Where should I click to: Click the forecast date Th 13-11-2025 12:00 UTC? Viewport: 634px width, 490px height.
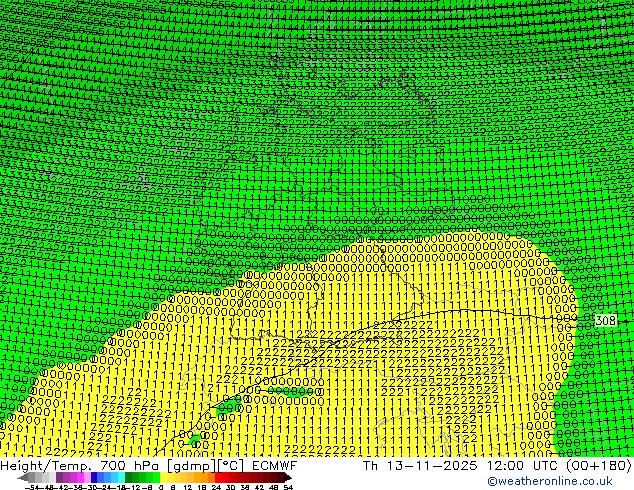[x=461, y=465]
